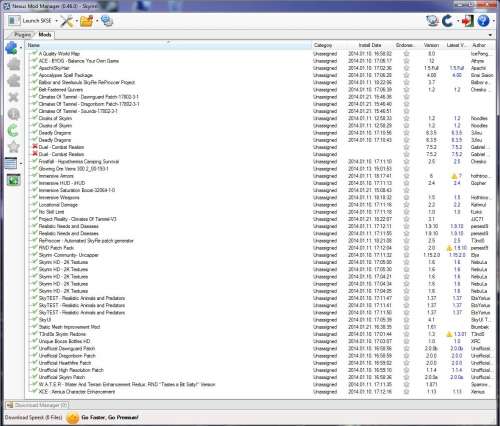This screenshot has height=426, width=500.
Task: Expand the folder icon dropdown arrow
Action: pyautogui.click(x=97, y=21)
